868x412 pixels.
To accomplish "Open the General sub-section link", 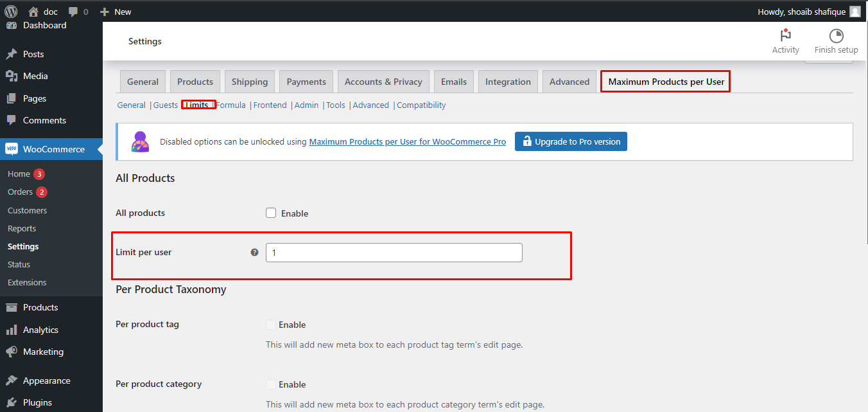I will coord(132,105).
